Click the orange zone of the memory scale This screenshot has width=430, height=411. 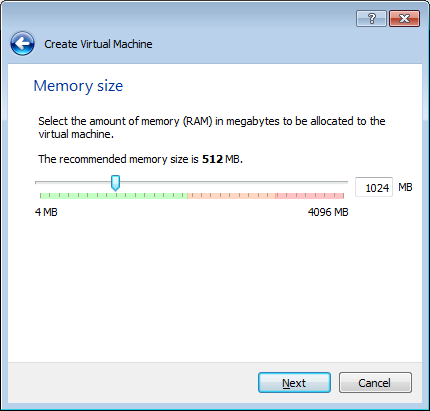pos(232,196)
